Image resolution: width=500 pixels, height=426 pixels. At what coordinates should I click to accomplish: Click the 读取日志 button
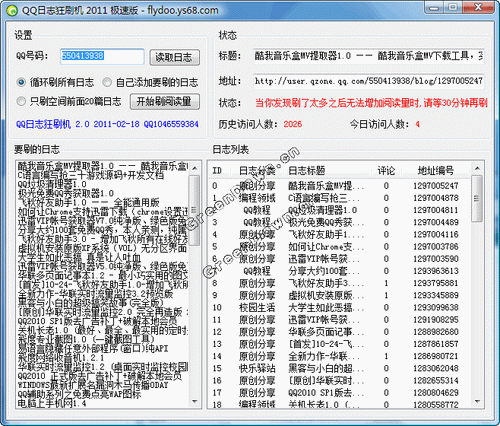point(174,57)
